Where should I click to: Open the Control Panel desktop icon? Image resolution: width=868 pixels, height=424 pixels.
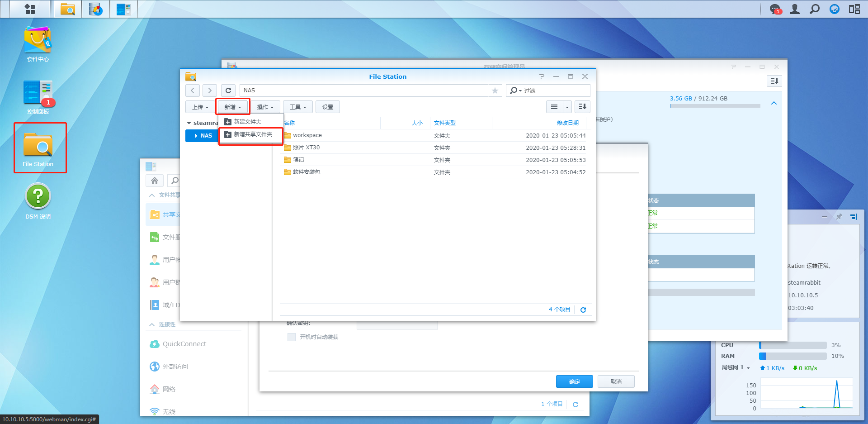38,97
